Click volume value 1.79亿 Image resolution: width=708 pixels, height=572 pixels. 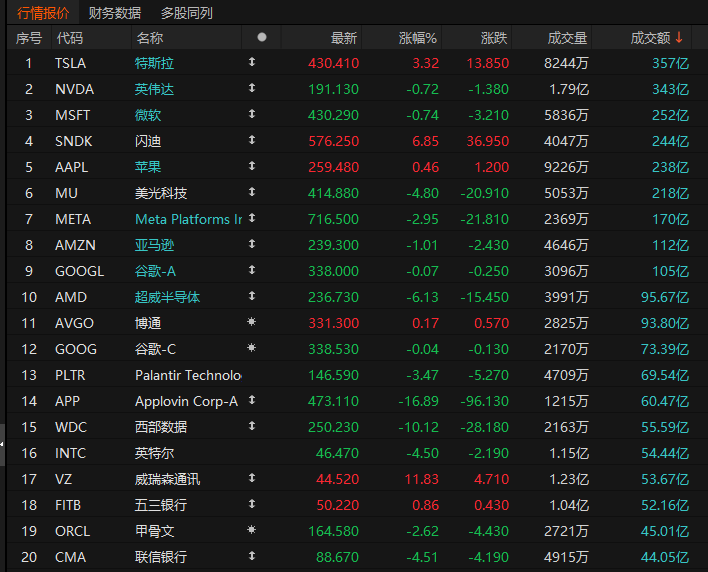click(x=569, y=89)
